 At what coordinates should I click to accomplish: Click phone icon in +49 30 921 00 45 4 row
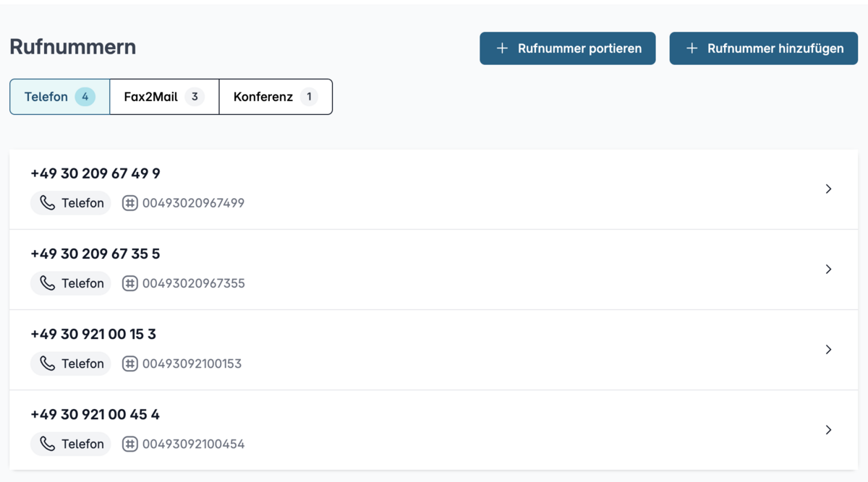click(x=47, y=444)
